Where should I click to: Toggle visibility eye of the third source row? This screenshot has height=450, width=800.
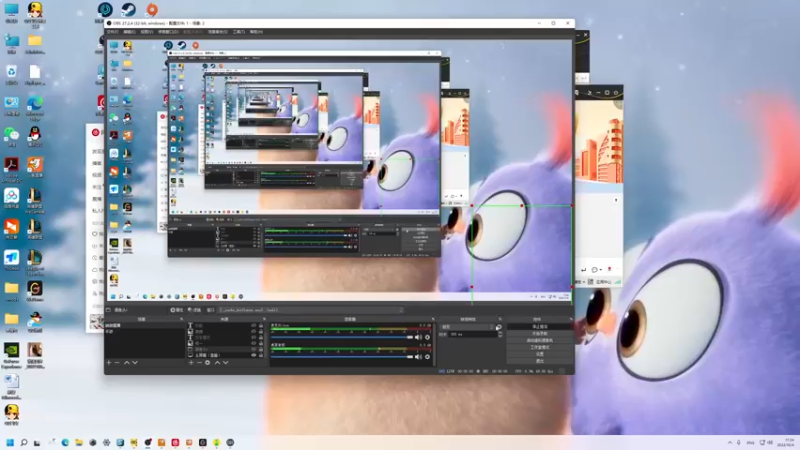[254, 337]
